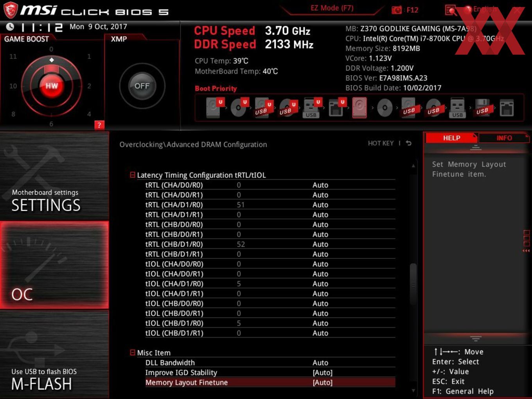Open Improve IGD Stability [Auto] dropdown

tap(322, 373)
